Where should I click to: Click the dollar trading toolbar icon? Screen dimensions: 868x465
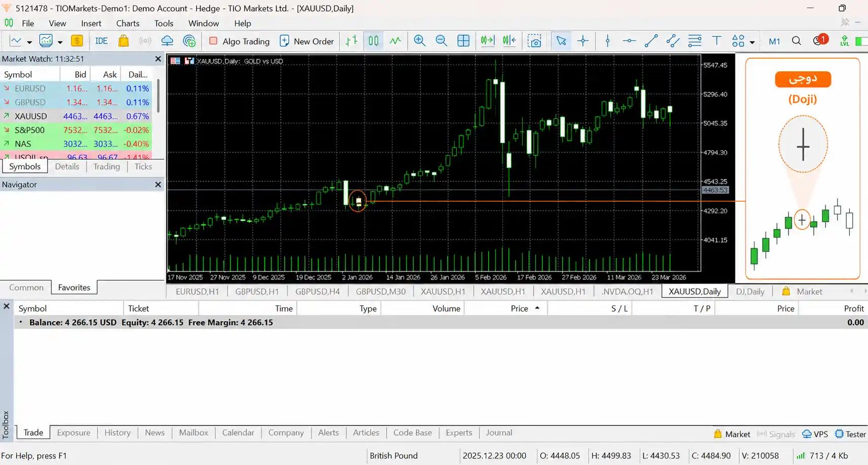click(x=77, y=41)
